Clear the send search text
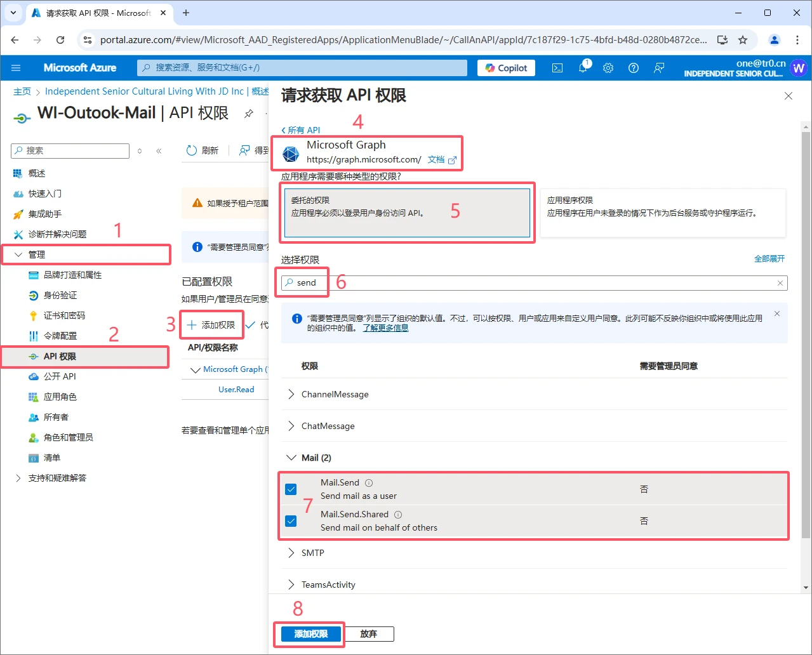Screen dimensions: 812x655 click(780, 283)
